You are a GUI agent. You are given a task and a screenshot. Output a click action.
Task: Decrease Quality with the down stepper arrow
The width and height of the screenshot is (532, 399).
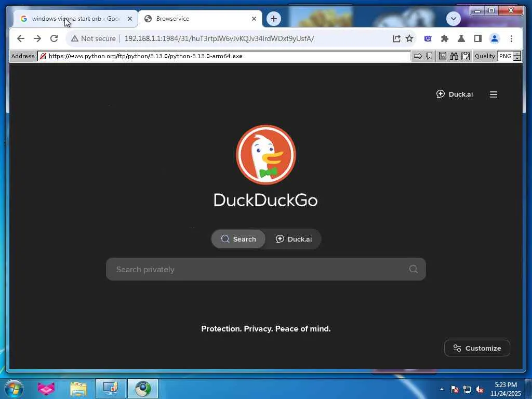click(x=517, y=58)
